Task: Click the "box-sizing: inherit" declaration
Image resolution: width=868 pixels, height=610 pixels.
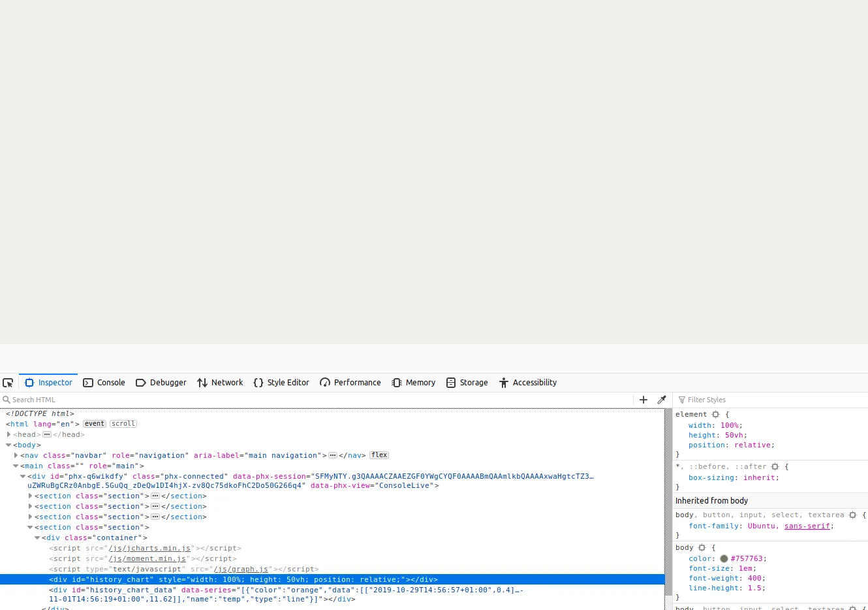Action: click(734, 477)
